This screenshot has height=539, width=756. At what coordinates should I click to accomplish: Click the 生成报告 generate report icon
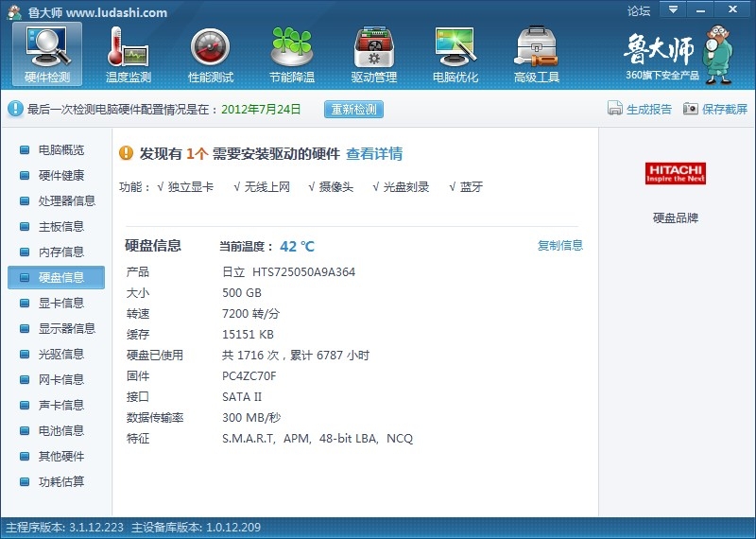click(615, 109)
